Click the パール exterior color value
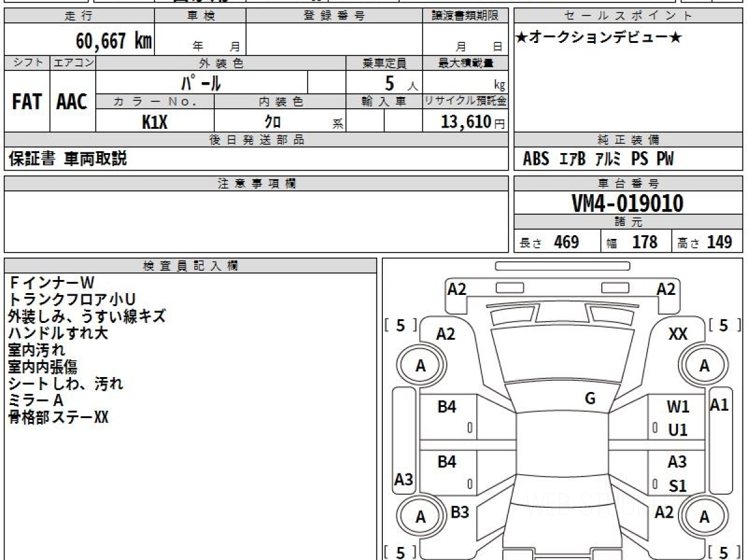Screen dimensions: 747x560 (x=200, y=83)
